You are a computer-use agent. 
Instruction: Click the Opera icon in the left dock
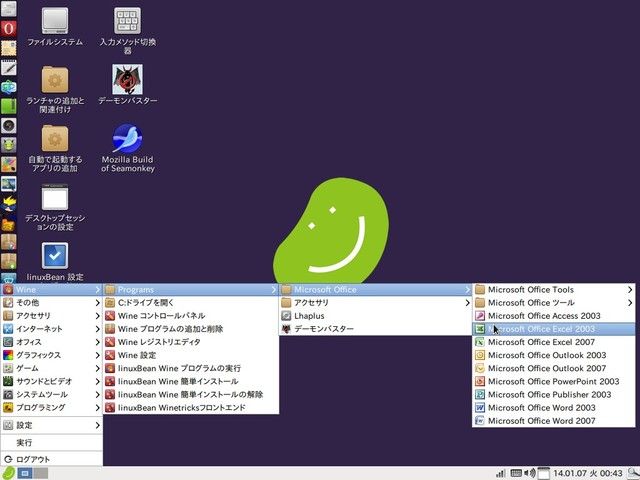click(9, 29)
